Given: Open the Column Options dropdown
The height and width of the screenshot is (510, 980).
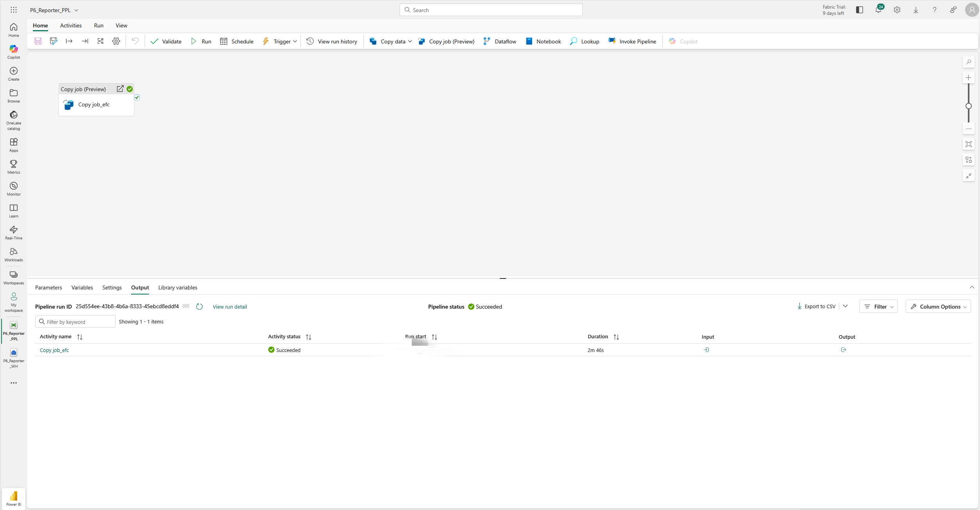Looking at the screenshot, I should 938,307.
